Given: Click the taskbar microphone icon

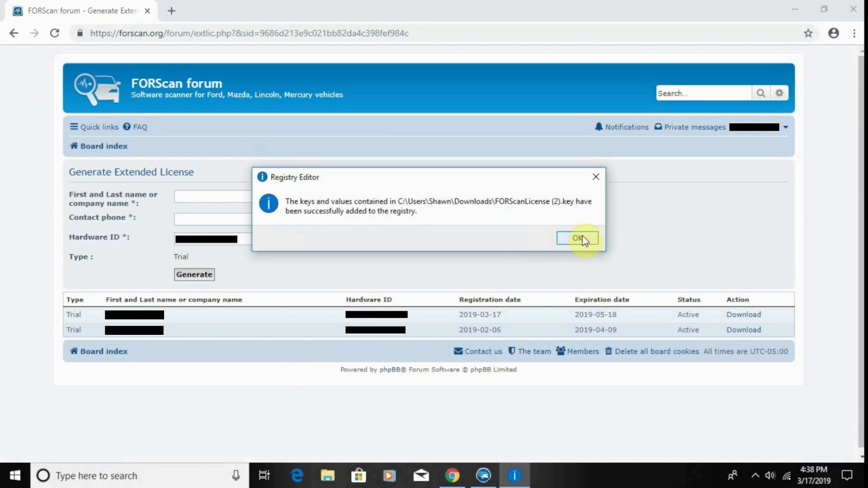Looking at the screenshot, I should click(x=236, y=476).
